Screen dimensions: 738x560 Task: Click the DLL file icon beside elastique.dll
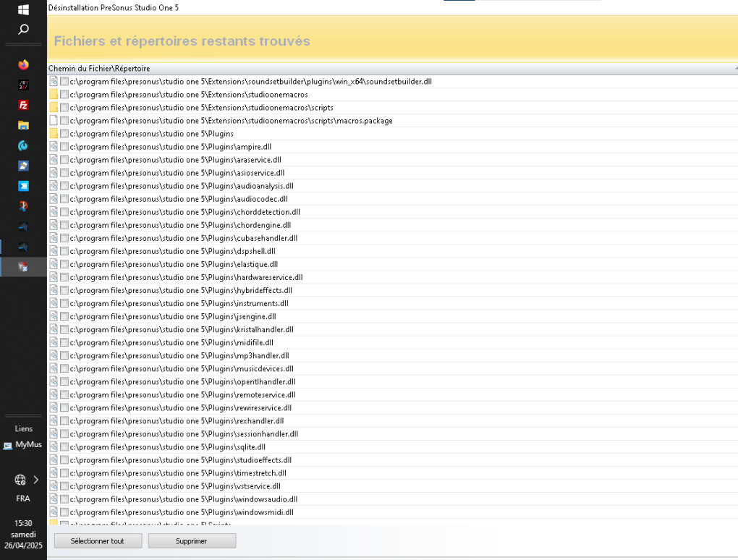coord(54,264)
